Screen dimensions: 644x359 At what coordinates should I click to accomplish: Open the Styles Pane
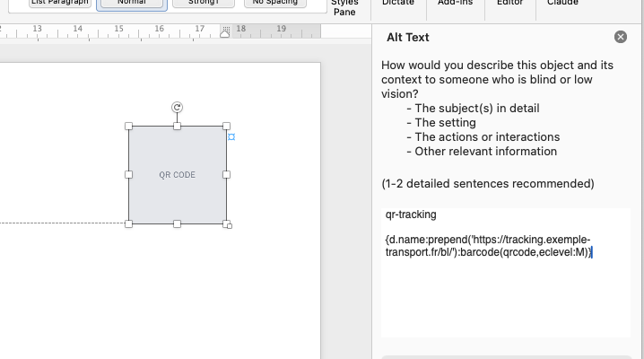click(344, 8)
